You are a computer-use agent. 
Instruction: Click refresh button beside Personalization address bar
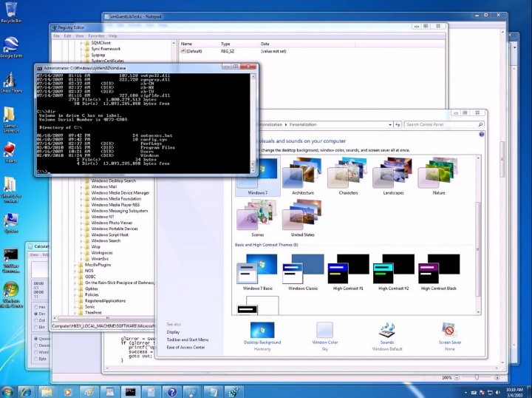398,124
